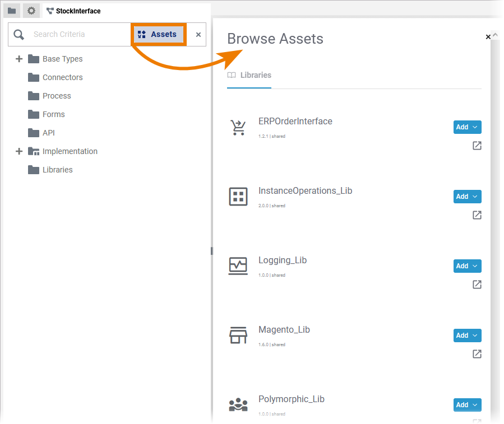Open ERPOrderInterface in external link icon
Screen dimensions: 504x424
click(477, 146)
